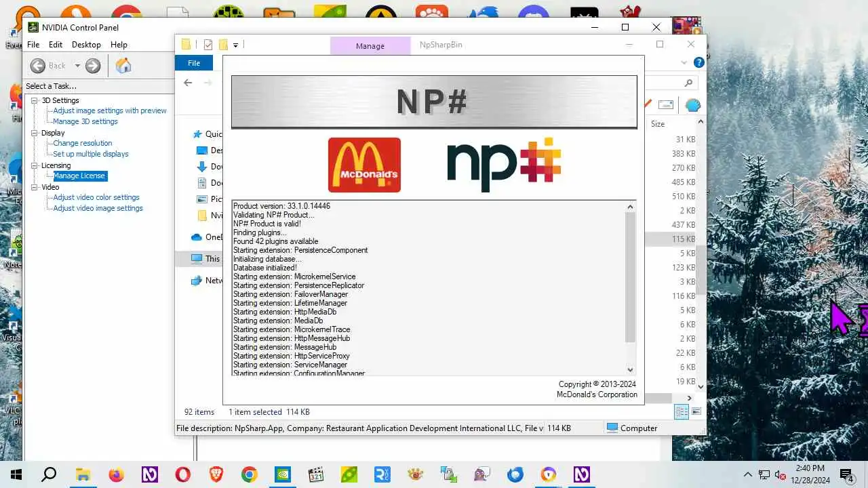This screenshot has width=868, height=488.
Task: Open Change resolution
Action: (83, 143)
